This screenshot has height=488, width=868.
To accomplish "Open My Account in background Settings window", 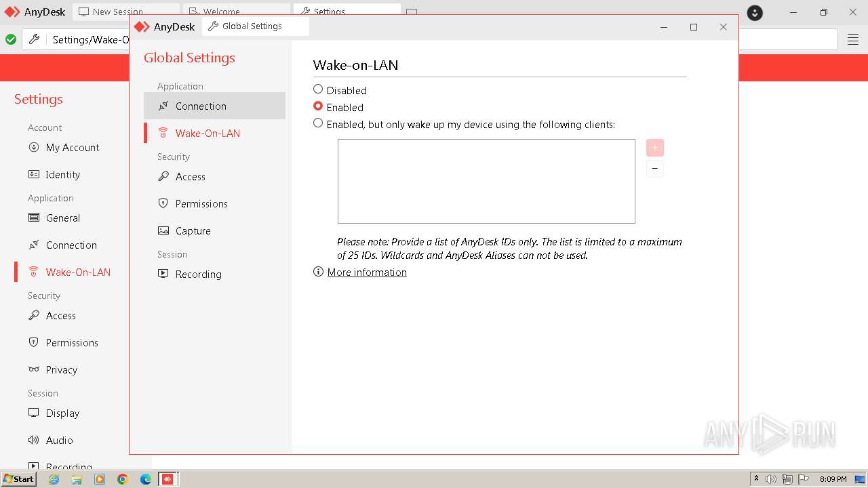I will [x=72, y=147].
